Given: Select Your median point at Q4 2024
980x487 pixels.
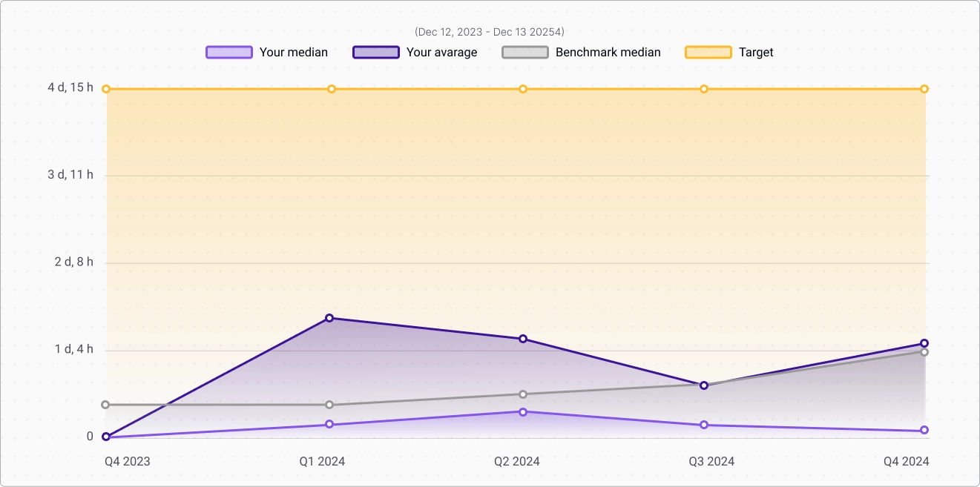Looking at the screenshot, I should click(924, 430).
